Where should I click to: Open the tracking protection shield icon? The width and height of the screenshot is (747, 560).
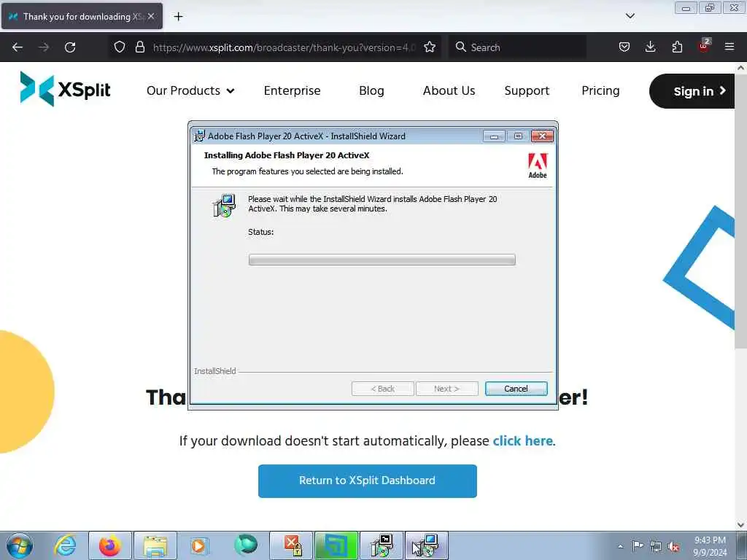(x=120, y=47)
